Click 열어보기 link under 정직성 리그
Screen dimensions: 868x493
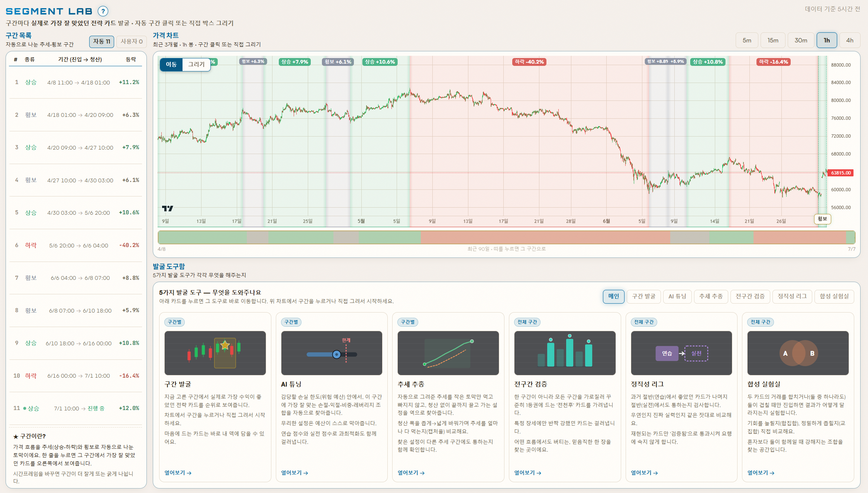point(644,473)
